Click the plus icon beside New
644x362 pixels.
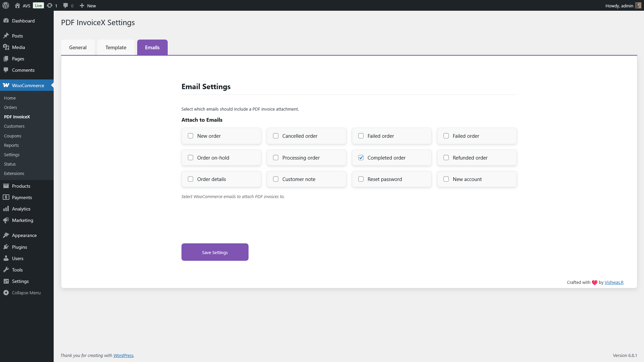(82, 5)
